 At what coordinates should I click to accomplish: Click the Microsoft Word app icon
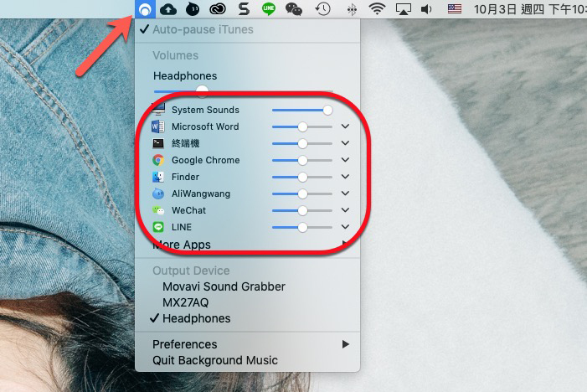click(158, 126)
